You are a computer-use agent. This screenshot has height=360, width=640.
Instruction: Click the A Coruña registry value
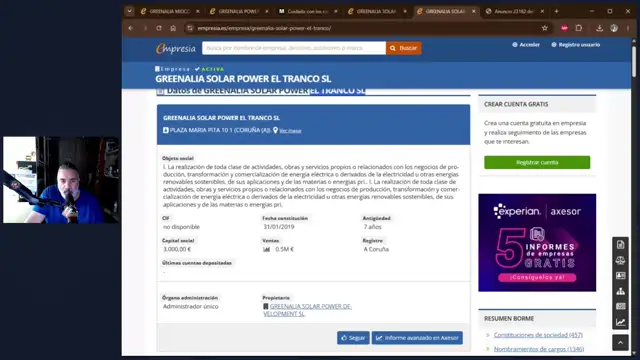pyautogui.click(x=376, y=249)
